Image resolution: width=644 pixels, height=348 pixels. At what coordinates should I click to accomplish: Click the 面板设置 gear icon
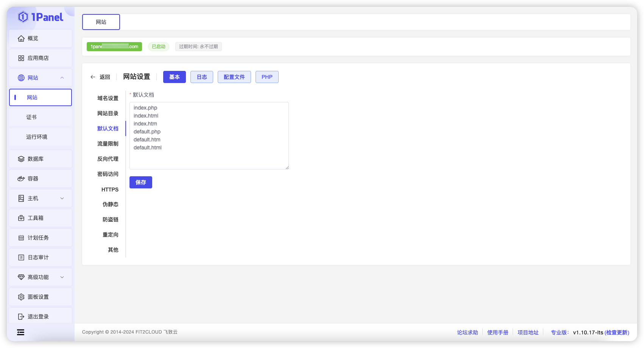tap(21, 297)
